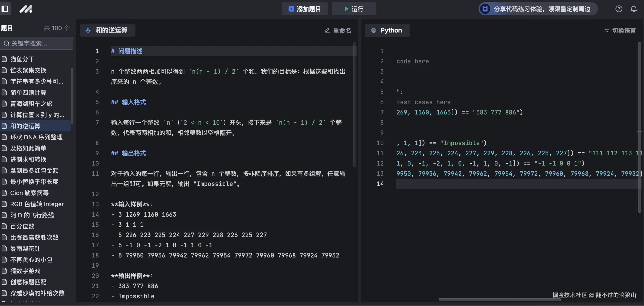Open notifications with the bell icon
Viewport: 644px width, 306px height.
634,9
